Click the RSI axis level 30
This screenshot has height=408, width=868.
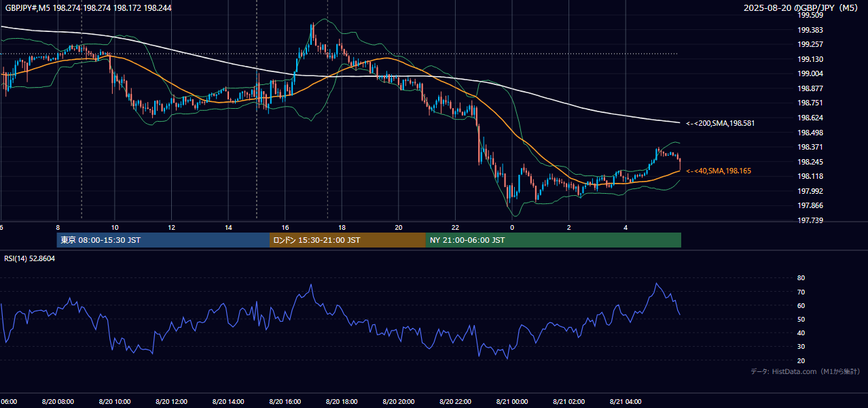tap(801, 347)
